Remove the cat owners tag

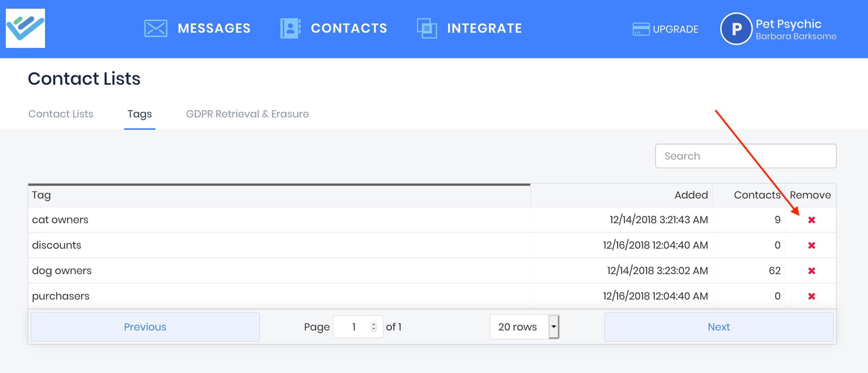[x=811, y=220]
